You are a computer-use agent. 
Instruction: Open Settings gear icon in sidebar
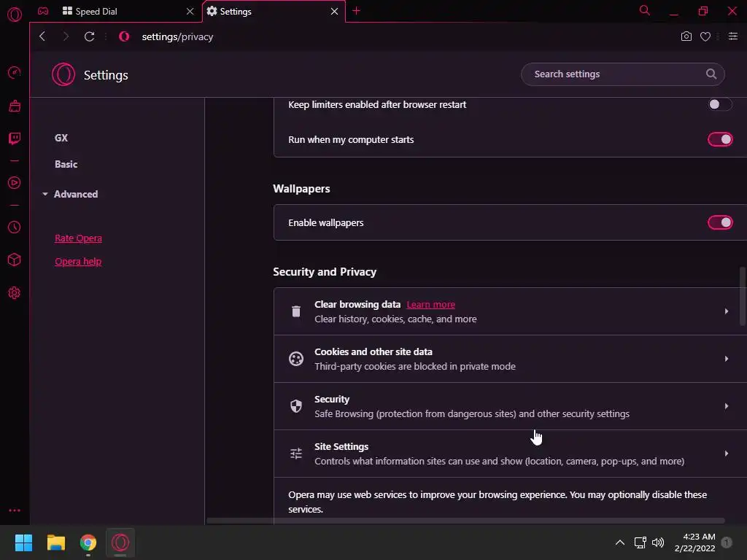pos(15,293)
